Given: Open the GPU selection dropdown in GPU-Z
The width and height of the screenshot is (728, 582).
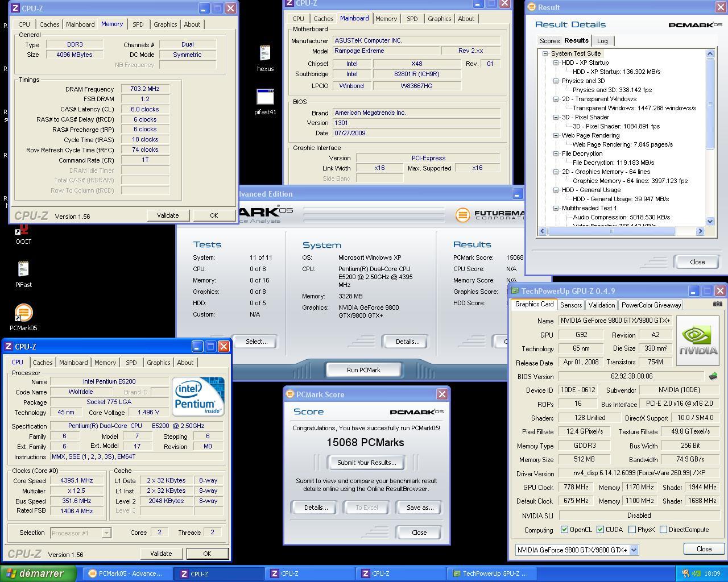Looking at the screenshot, I should 634,550.
